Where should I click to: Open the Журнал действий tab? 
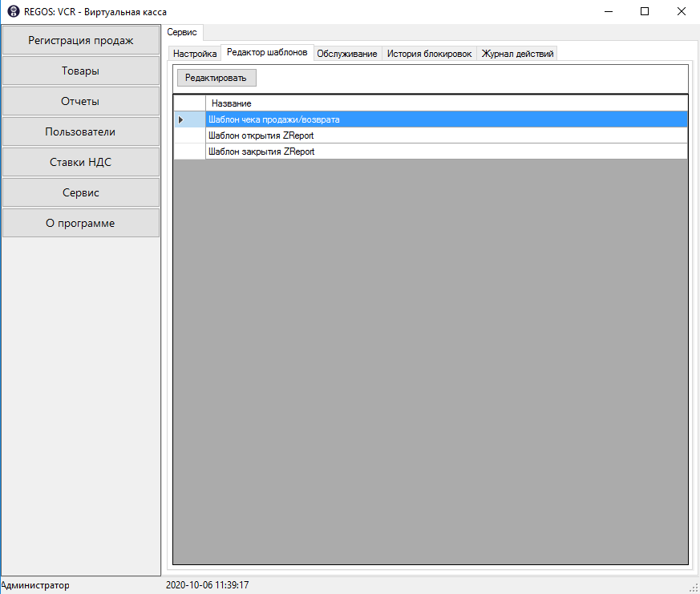517,54
